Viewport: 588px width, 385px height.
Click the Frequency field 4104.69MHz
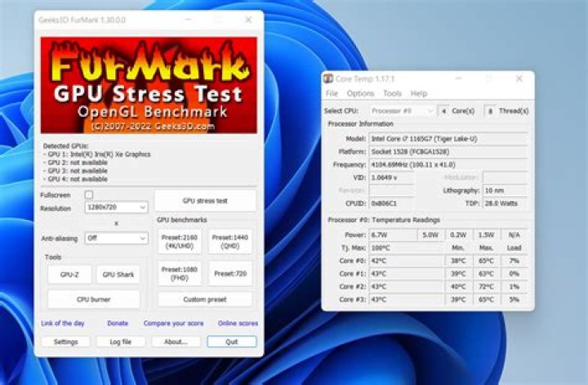point(448,165)
